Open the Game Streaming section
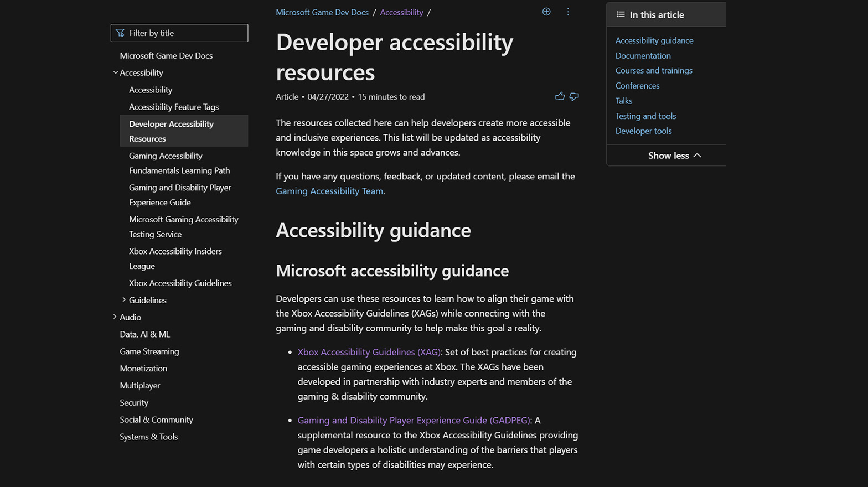The width and height of the screenshot is (868, 487). pos(149,351)
